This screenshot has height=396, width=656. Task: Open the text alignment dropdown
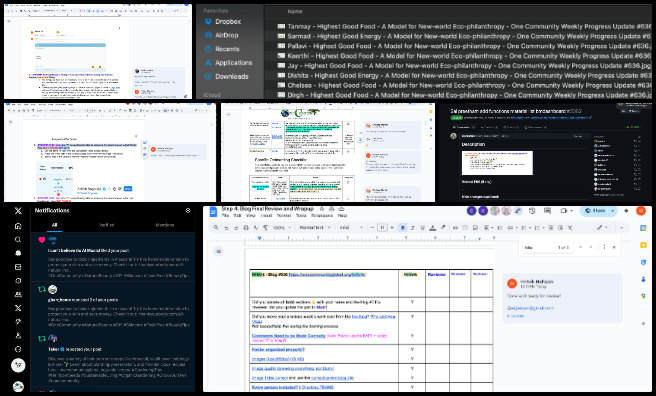click(x=487, y=227)
